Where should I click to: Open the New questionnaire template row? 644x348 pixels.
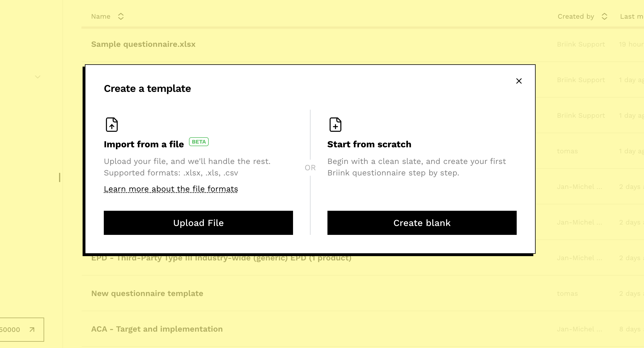click(147, 293)
